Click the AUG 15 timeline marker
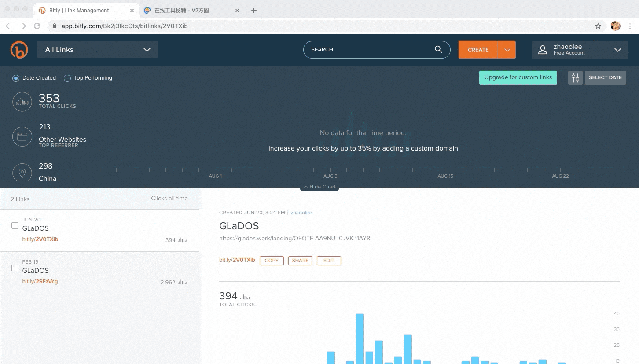 point(445,176)
